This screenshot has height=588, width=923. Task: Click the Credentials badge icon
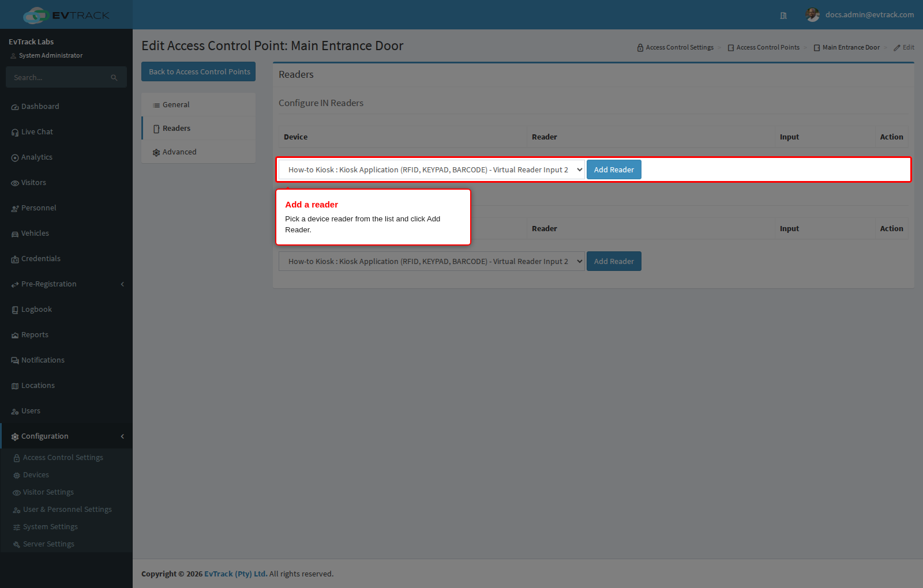coord(15,259)
